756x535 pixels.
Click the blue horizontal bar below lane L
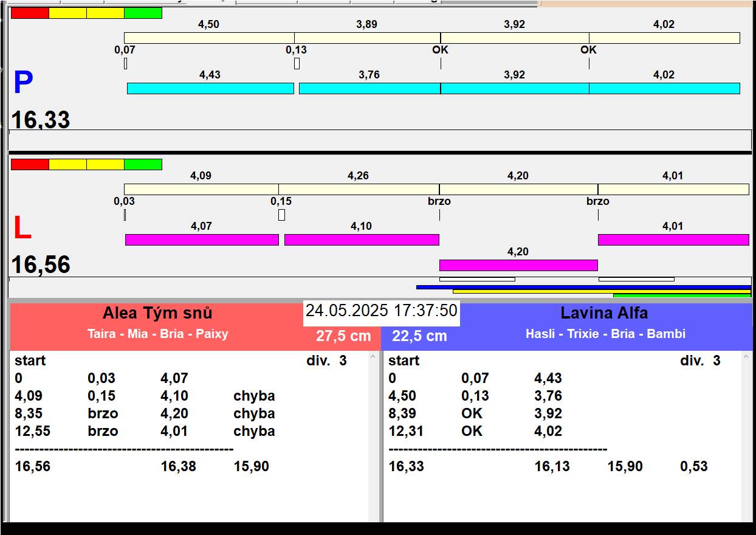[x=583, y=287]
